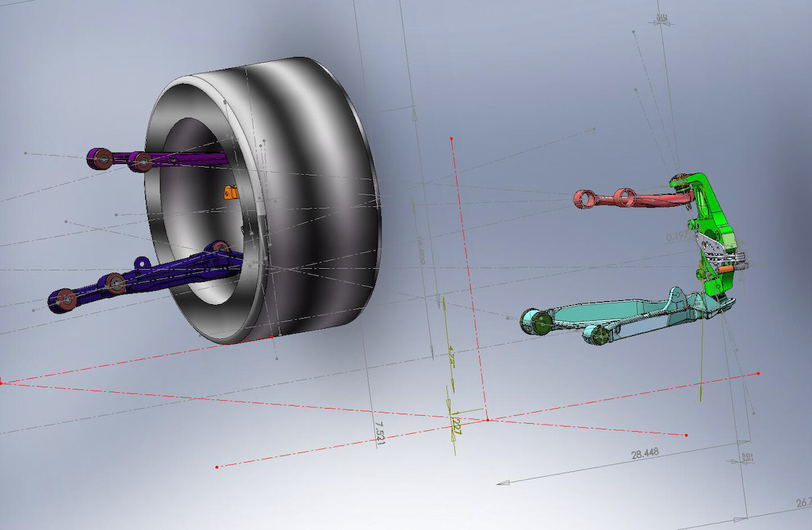Click the small dimension at top right
Viewport: 812px width, 530px height.
click(x=661, y=17)
